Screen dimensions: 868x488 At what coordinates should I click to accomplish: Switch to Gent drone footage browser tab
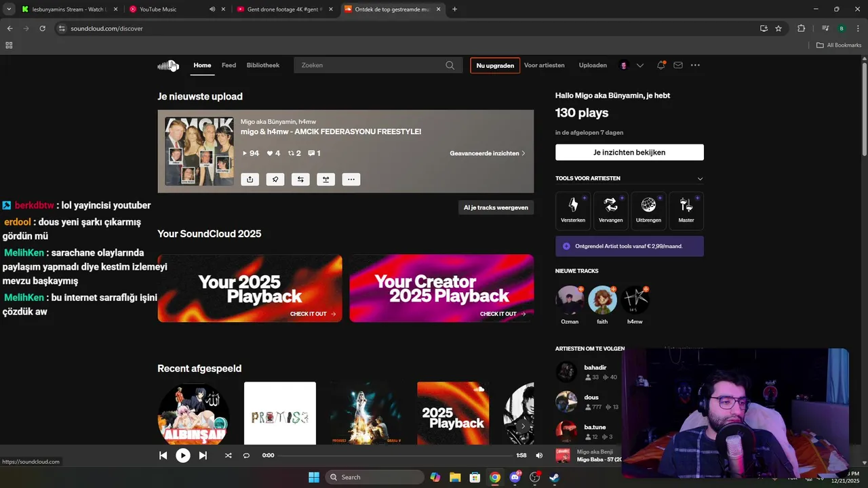pos(285,9)
